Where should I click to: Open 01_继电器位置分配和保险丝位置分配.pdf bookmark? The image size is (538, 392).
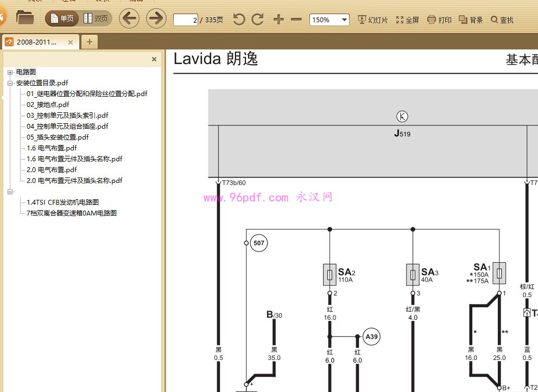(x=87, y=94)
